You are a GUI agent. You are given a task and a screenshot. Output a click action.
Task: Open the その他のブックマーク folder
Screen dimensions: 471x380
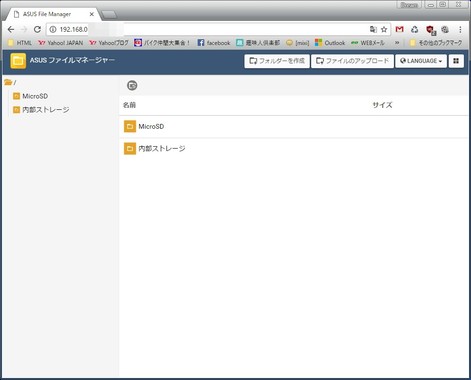436,43
